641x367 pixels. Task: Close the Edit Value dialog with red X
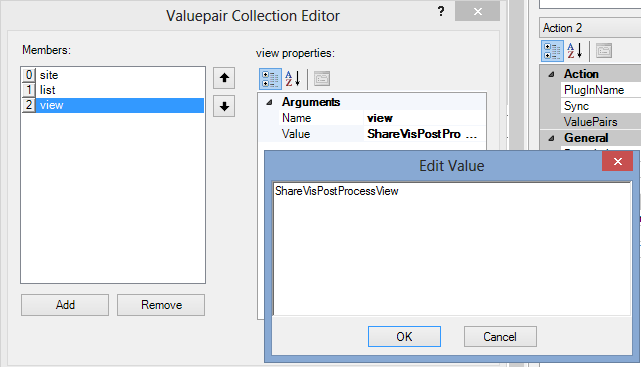point(618,161)
